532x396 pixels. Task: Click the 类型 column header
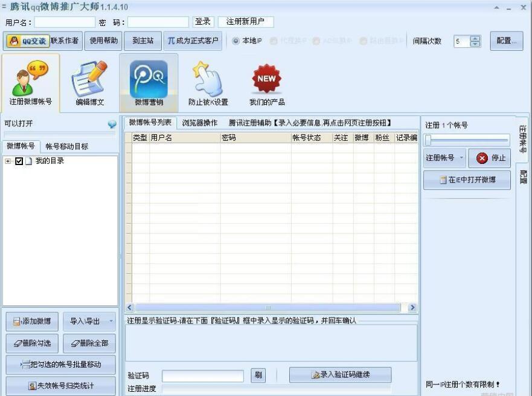141,138
